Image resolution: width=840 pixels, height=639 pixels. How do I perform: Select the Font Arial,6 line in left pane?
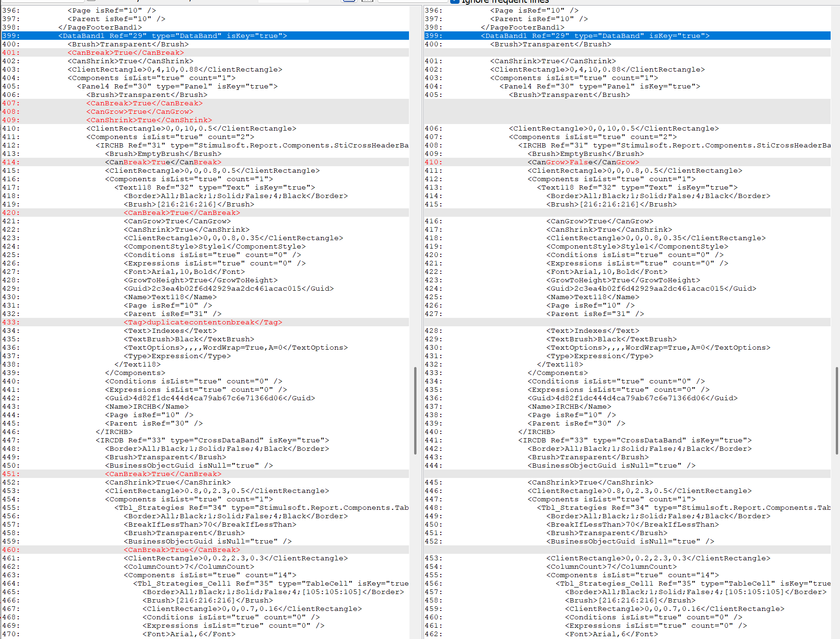pyautogui.click(x=187, y=634)
